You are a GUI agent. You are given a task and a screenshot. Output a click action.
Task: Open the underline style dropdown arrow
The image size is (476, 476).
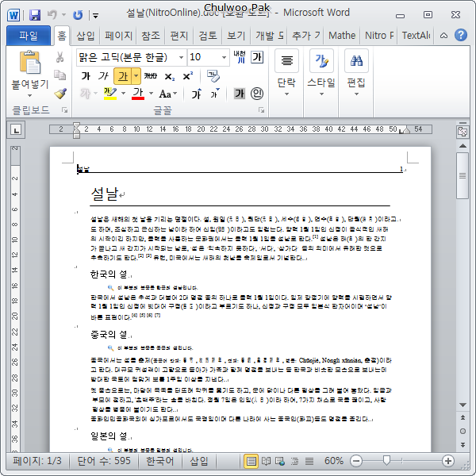pyautogui.click(x=136, y=76)
